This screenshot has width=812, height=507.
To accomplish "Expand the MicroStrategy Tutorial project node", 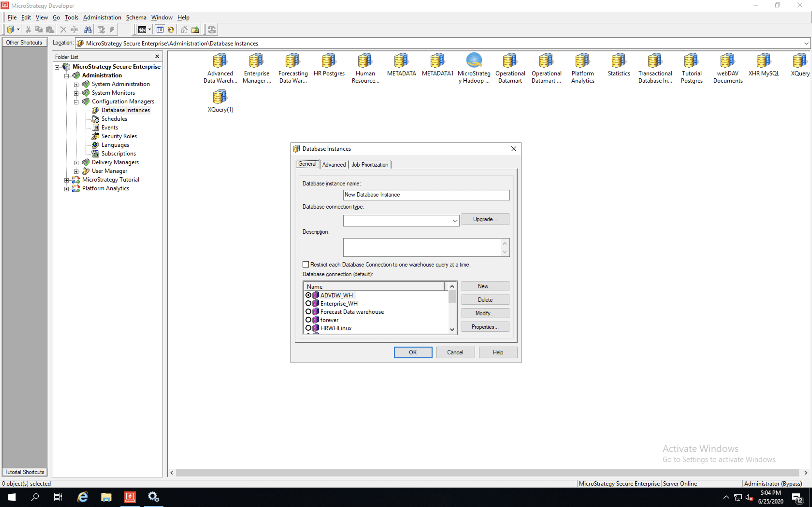I will (x=66, y=180).
